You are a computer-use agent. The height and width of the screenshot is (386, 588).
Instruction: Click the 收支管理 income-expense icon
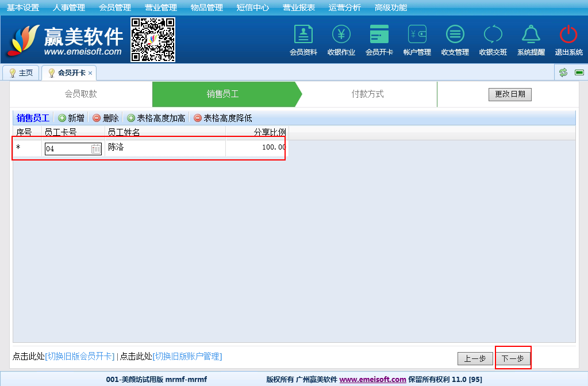pyautogui.click(x=455, y=35)
